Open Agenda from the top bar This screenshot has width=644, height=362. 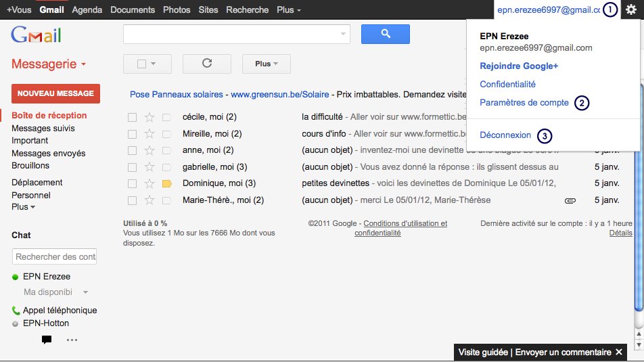87,9
